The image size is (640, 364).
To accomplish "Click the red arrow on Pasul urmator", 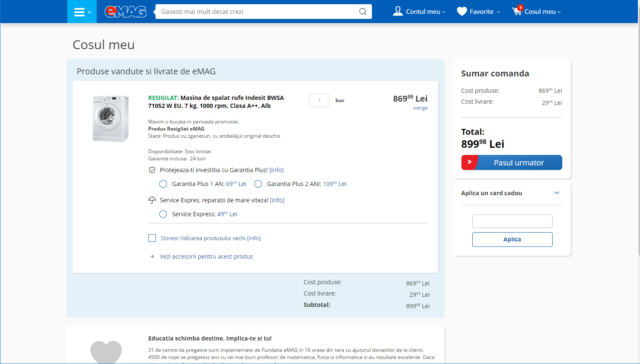I will (469, 162).
